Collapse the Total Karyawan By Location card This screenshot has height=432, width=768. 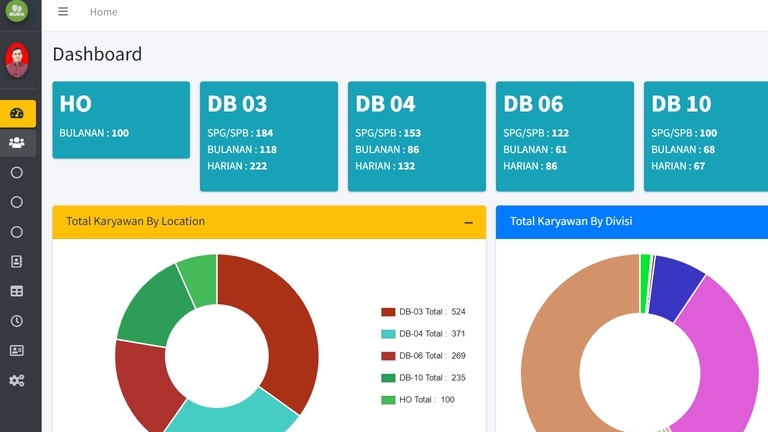click(x=468, y=223)
